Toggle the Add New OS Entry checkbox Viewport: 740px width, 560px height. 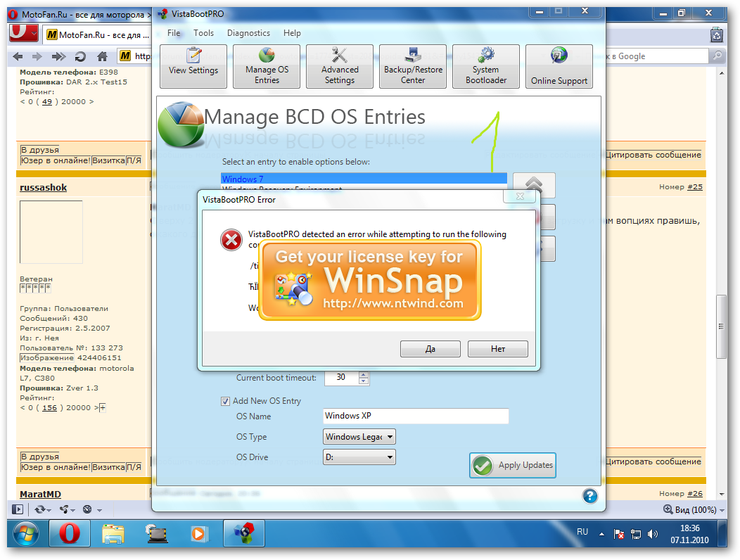(226, 401)
